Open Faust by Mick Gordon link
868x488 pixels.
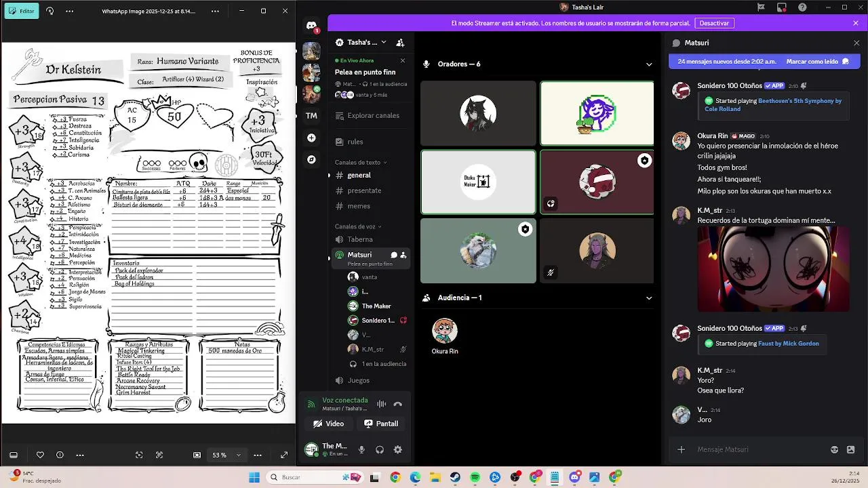(x=788, y=344)
